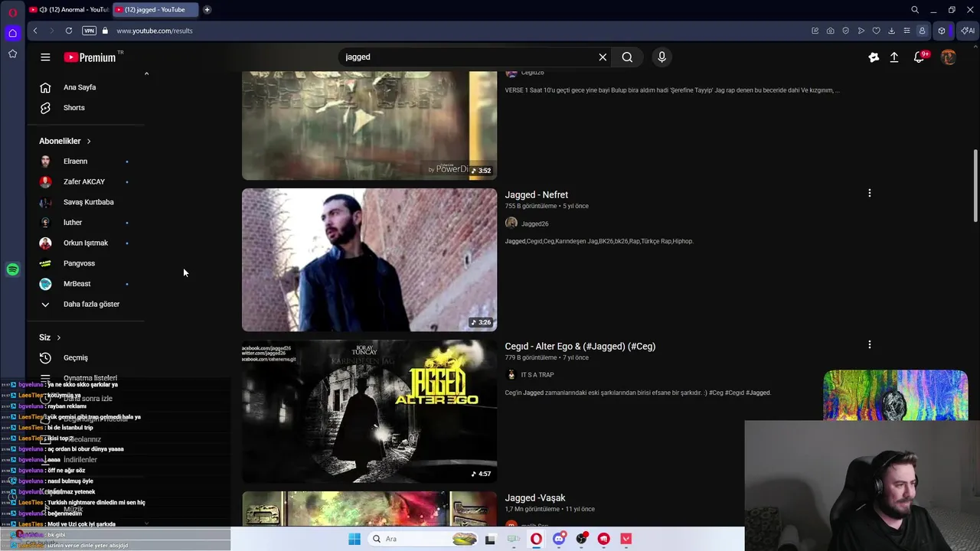The image size is (980, 551).
Task: Open Opera Easy Setup sliders icon
Action: (x=906, y=31)
